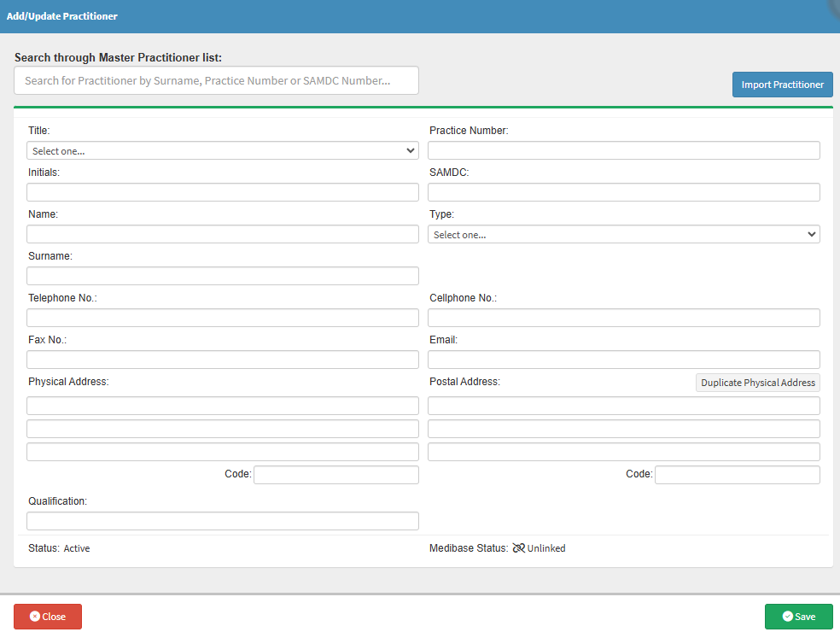Focus the Qualification input field

click(x=222, y=521)
